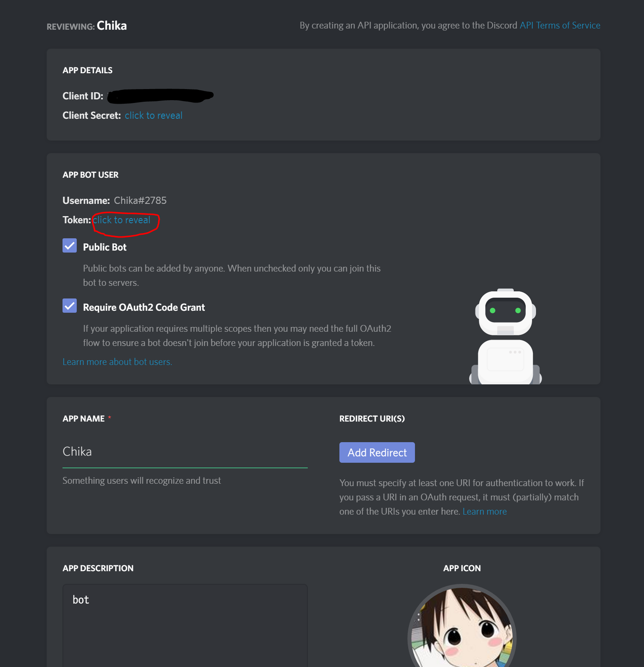Focus the App Name field containing Chika
644x667 pixels.
(185, 452)
